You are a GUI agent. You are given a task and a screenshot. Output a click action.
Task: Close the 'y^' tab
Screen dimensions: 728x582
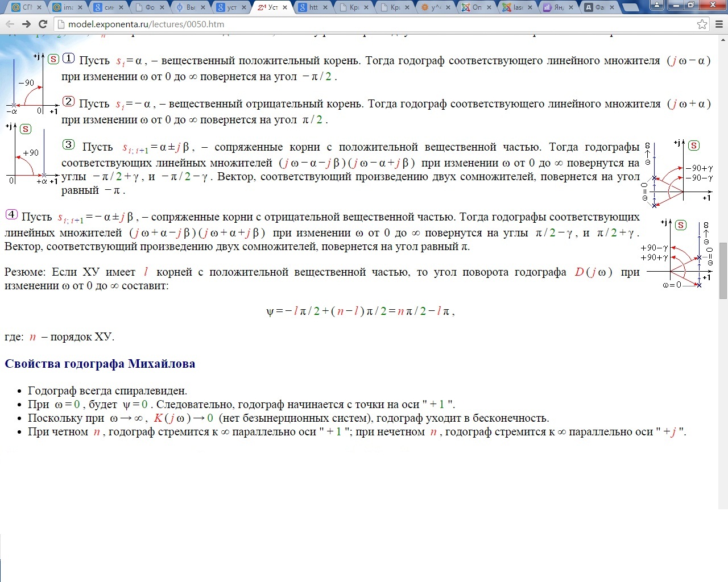pos(449,7)
